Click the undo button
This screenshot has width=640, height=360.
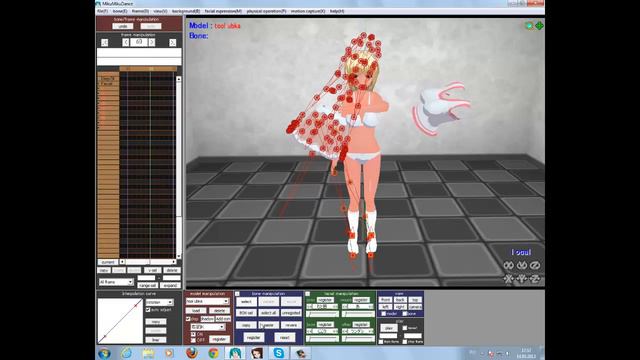[123, 26]
